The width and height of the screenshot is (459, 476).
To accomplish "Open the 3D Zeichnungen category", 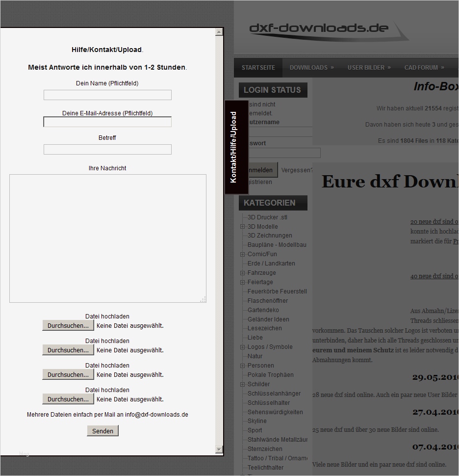I will pos(270,235).
